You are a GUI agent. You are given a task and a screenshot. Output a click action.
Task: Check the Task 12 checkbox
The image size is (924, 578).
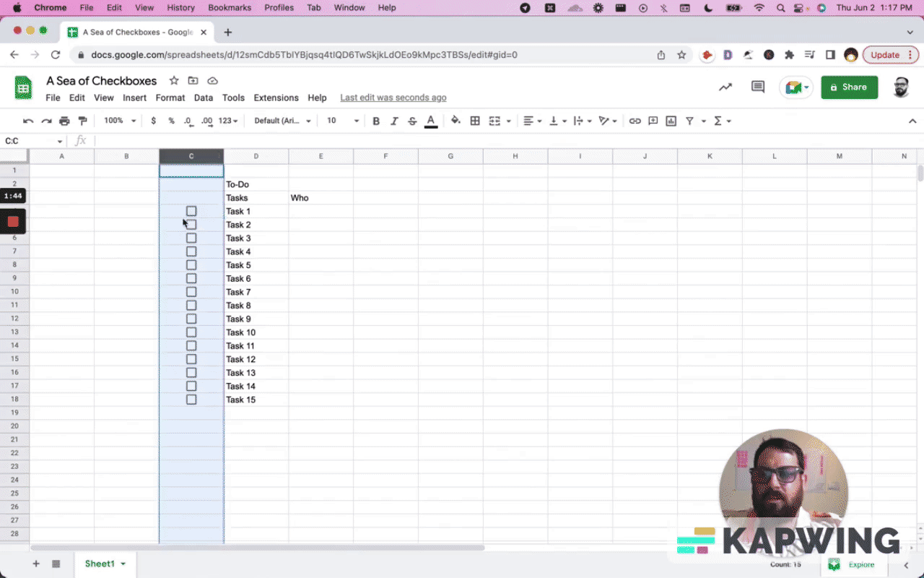(191, 359)
